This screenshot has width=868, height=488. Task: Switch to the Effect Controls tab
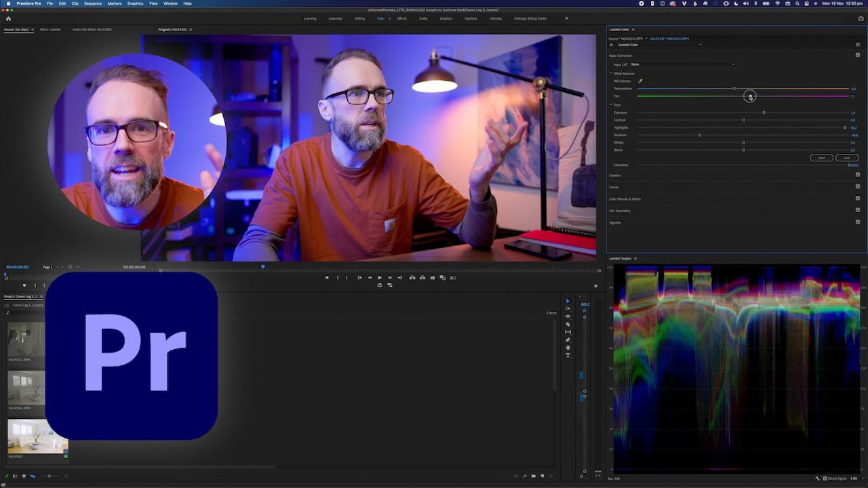click(50, 29)
